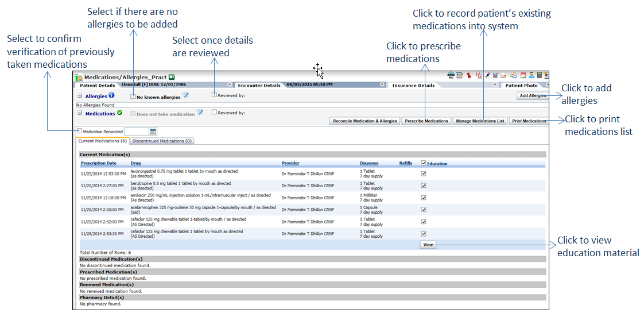
Task: Click the red pushpin toolbar icon
Action: (x=469, y=75)
